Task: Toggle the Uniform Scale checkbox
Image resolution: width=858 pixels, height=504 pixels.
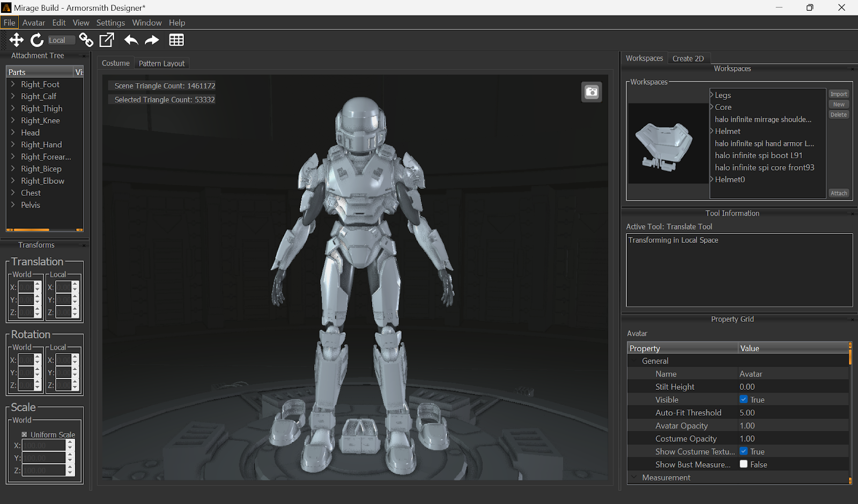Action: coord(24,434)
